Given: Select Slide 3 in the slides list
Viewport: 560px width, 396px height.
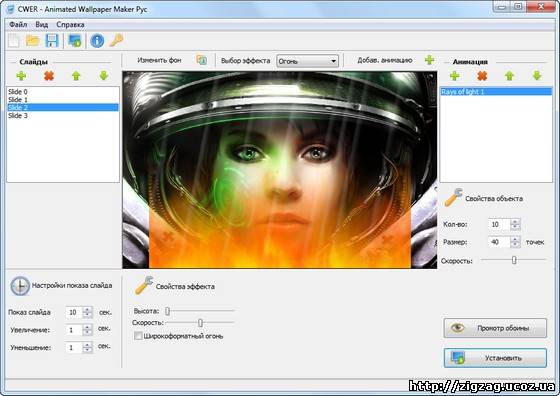Looking at the screenshot, I should (63, 116).
